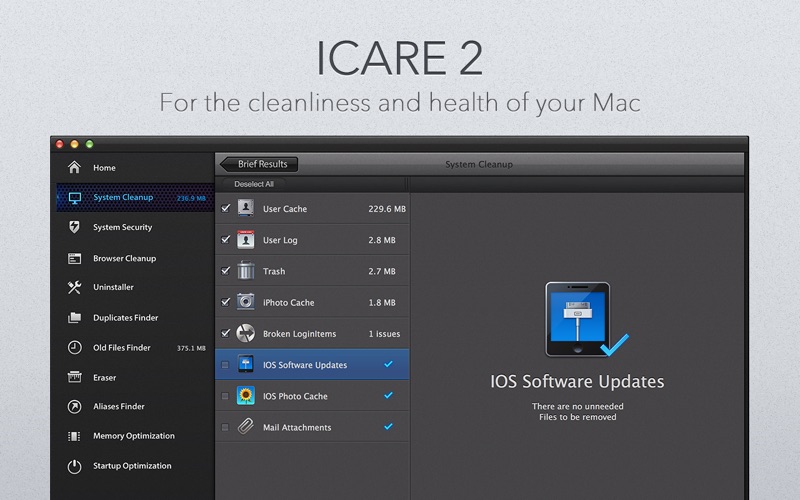Click the Broken LoginItems icon

[245, 333]
